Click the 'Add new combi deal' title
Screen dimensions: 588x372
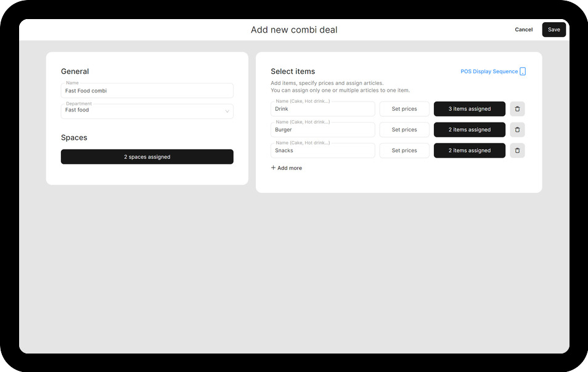(294, 30)
